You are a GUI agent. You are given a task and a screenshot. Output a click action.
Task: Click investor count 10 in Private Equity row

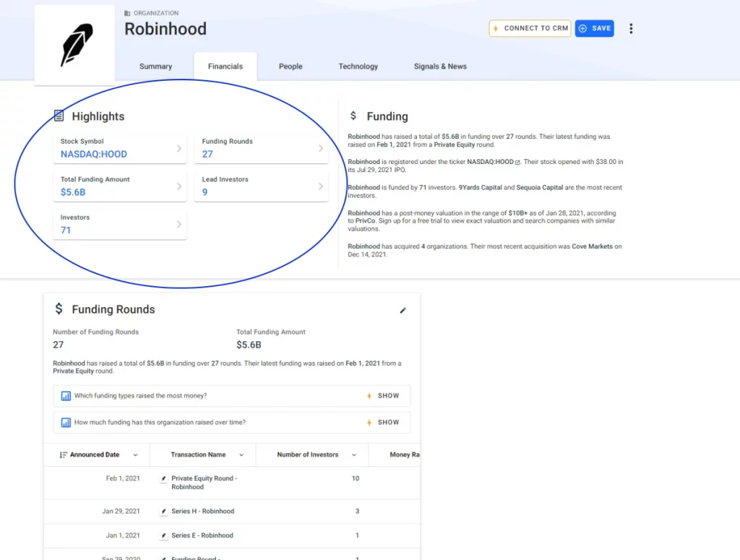click(x=356, y=478)
